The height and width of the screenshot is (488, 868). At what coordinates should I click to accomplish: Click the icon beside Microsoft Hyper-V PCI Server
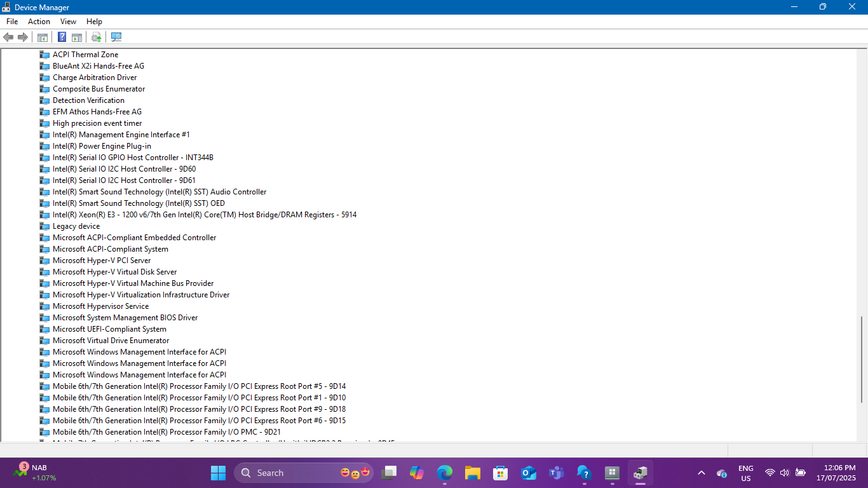[x=44, y=261]
